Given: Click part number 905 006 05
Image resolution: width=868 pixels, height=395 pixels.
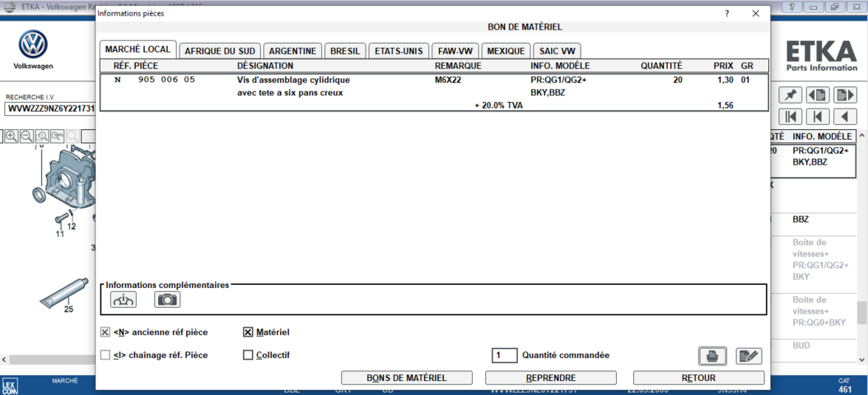Looking at the screenshot, I should [x=166, y=80].
